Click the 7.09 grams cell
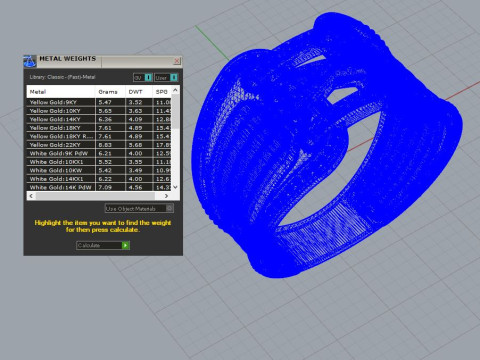 pyautogui.click(x=110, y=187)
